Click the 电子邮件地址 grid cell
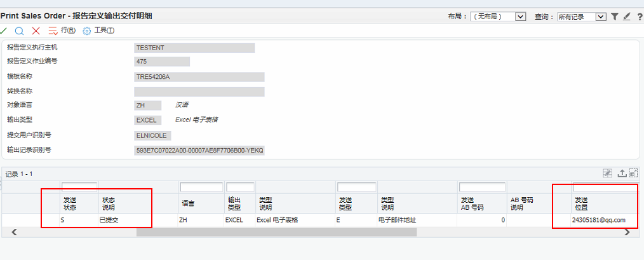This screenshot has height=260, width=644. click(417, 220)
